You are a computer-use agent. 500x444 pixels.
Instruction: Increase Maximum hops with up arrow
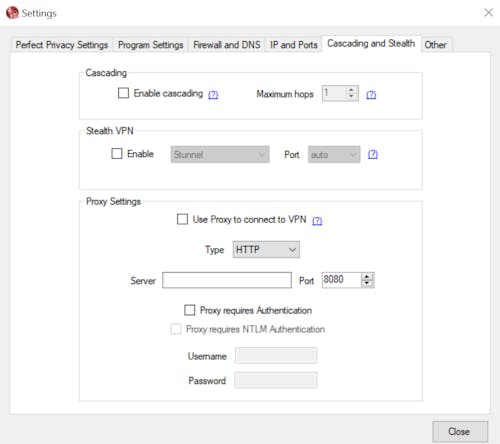[x=351, y=90]
